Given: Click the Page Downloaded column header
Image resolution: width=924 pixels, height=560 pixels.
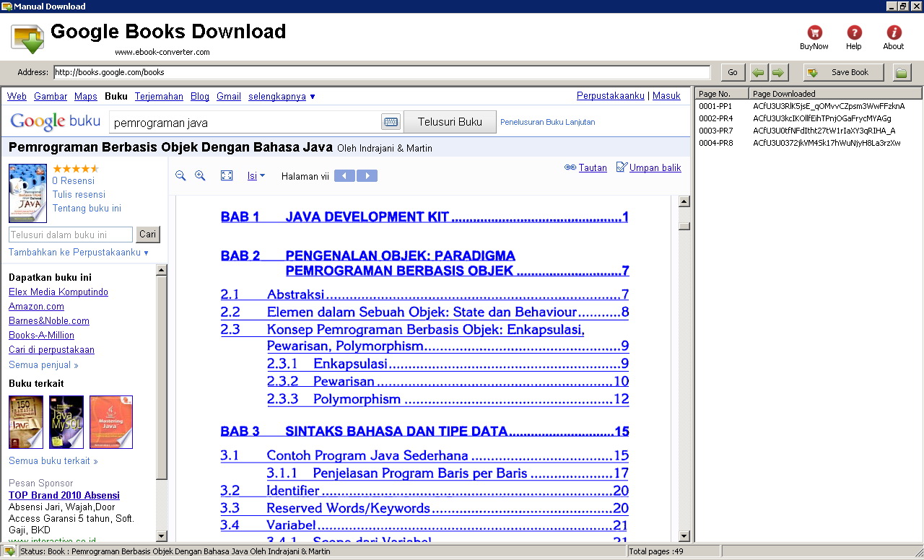Looking at the screenshot, I should [x=835, y=93].
